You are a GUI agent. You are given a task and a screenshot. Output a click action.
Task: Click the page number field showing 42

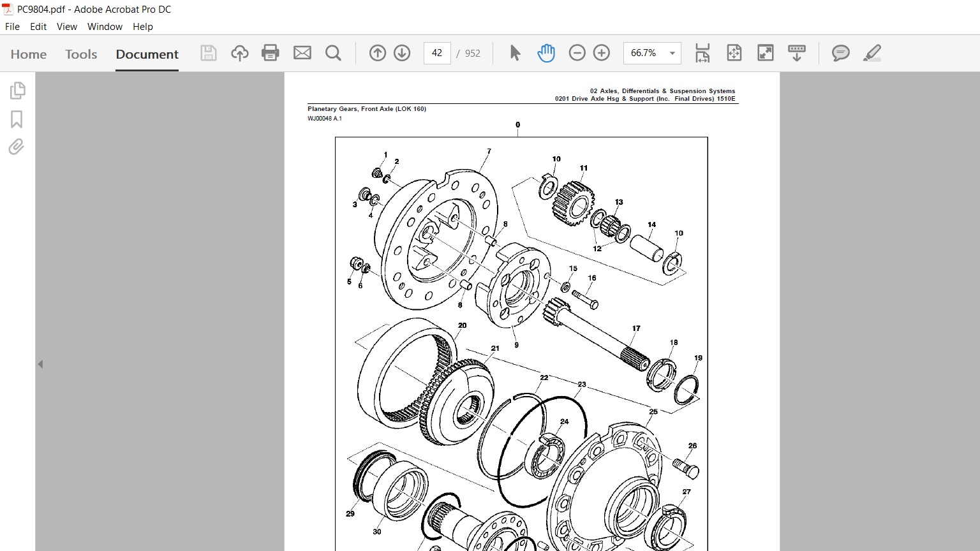(437, 53)
